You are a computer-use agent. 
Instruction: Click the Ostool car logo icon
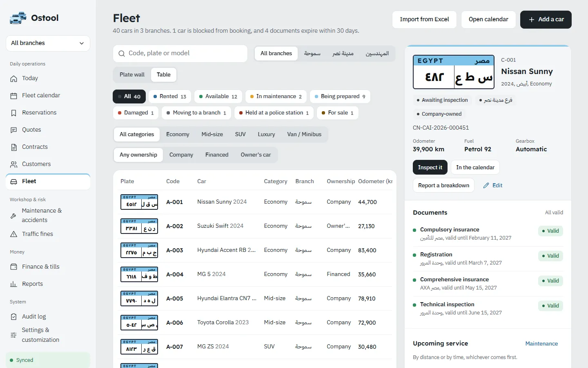[18, 18]
